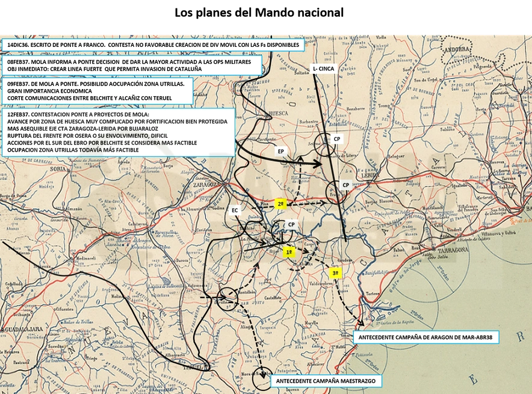
Task: Select the EC label box
Action: [x=235, y=210]
